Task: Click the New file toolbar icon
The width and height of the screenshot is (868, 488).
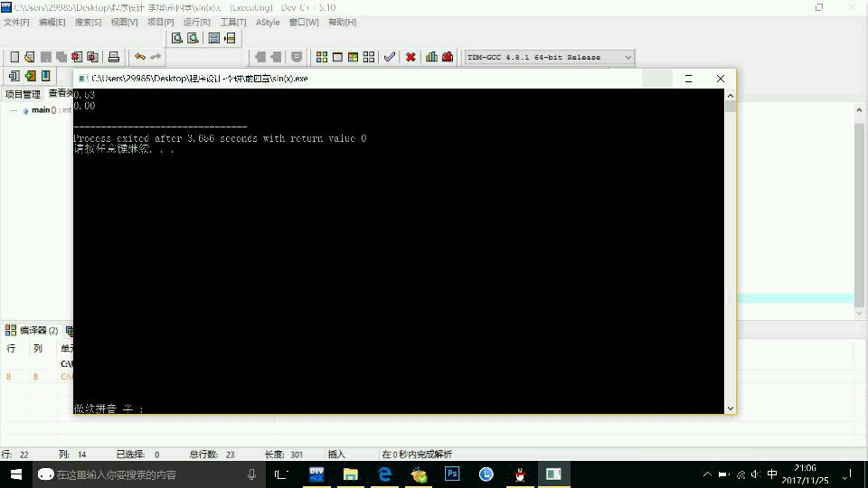Action: tap(14, 57)
